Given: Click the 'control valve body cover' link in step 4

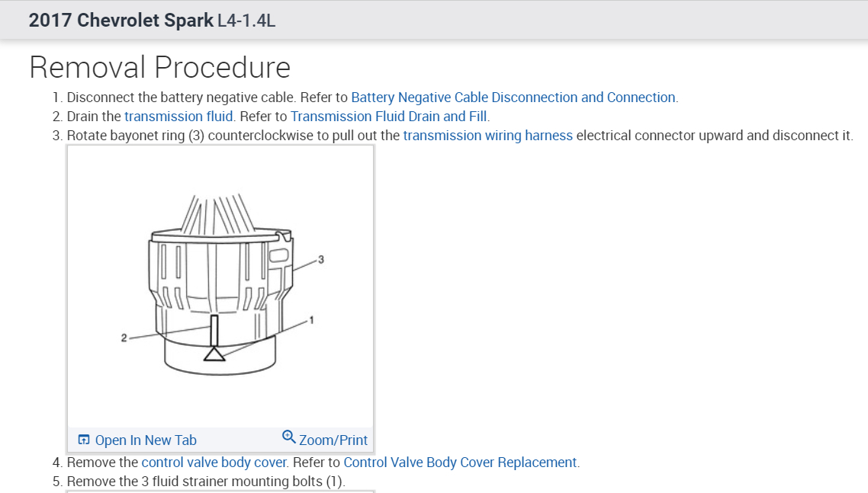Looking at the screenshot, I should [x=214, y=463].
